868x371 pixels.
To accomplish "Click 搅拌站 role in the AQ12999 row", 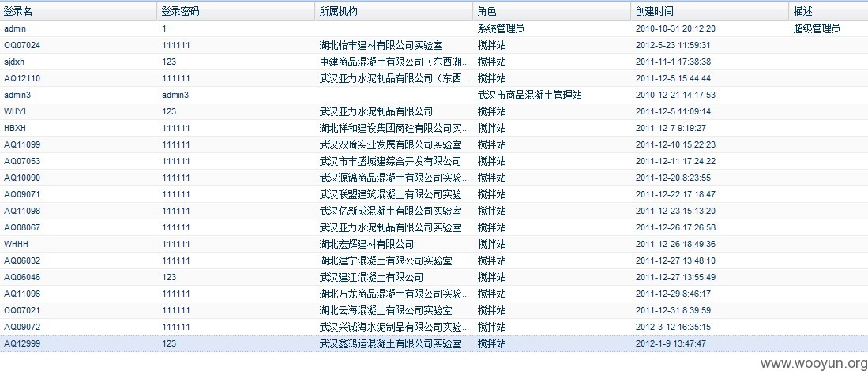I will [491, 344].
